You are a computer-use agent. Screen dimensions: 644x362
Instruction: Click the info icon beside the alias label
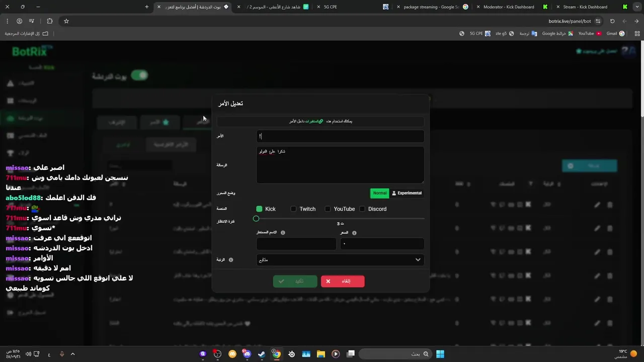tap(283, 233)
